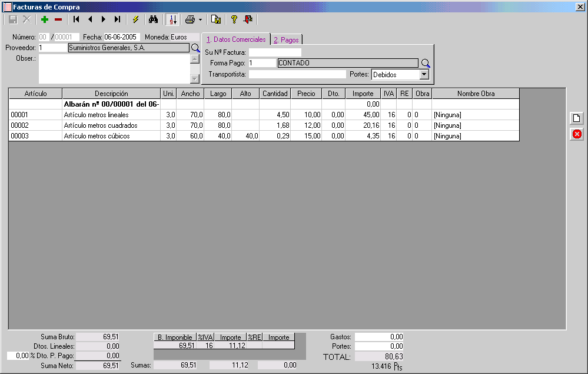Close the Facturas de Compra window
This screenshot has height=374, width=588.
(580, 7)
